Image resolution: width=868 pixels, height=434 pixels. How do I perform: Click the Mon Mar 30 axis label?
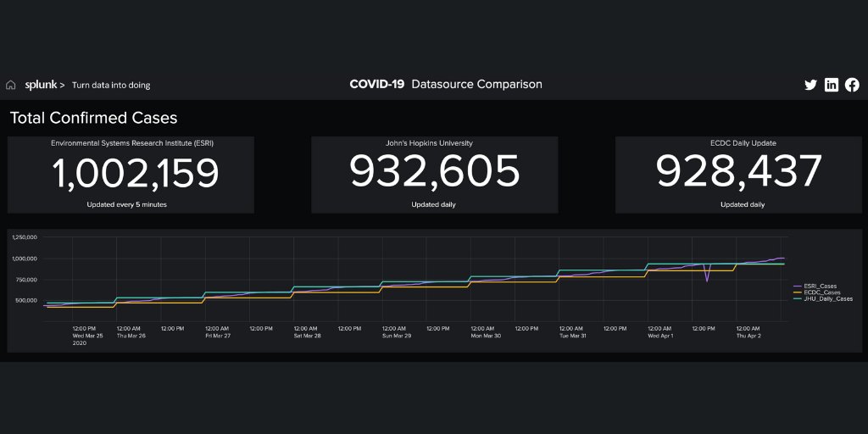point(486,336)
